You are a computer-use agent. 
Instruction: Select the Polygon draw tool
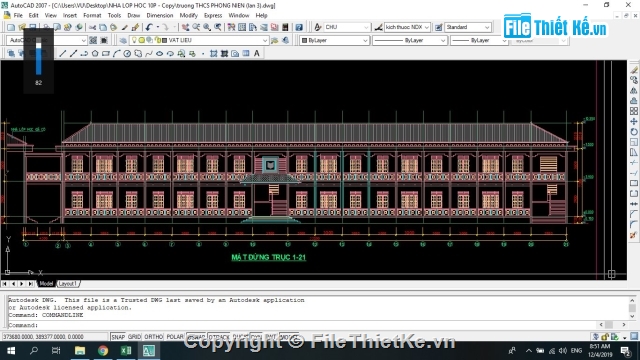(x=95, y=53)
